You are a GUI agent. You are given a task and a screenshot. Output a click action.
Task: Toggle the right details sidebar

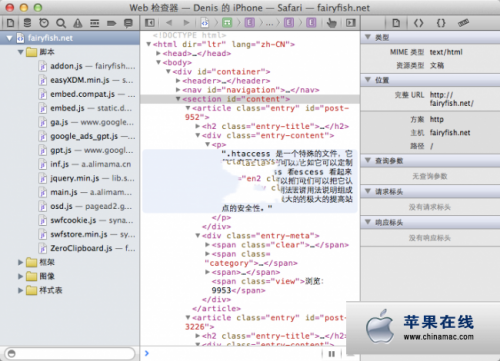tap(351, 23)
